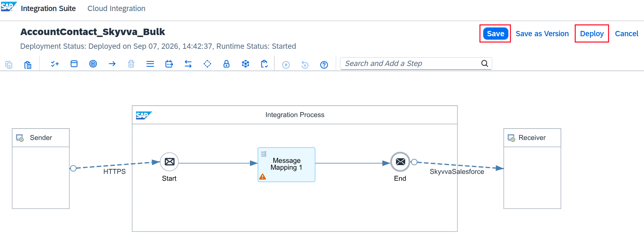The height and width of the screenshot is (249, 644).
Task: Select the Message Mapping 1 step
Action: pos(287,164)
